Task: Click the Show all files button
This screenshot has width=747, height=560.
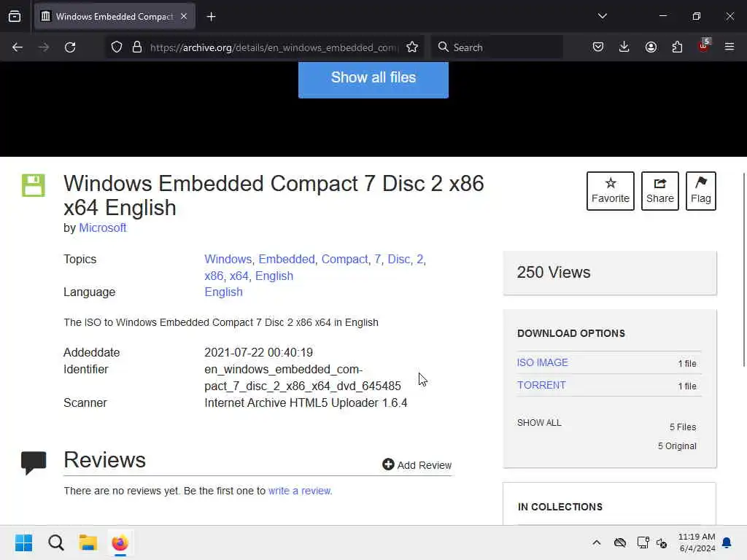Action: (x=373, y=79)
